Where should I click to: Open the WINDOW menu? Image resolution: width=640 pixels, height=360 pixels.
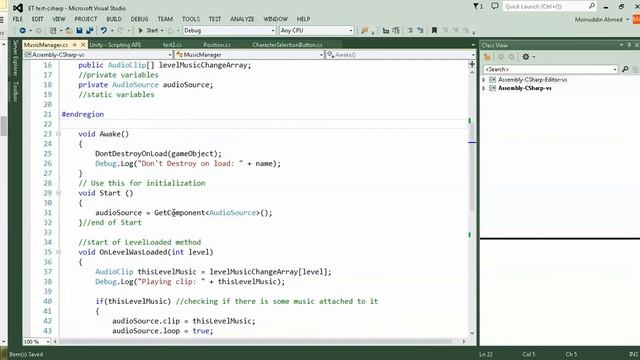point(276,19)
